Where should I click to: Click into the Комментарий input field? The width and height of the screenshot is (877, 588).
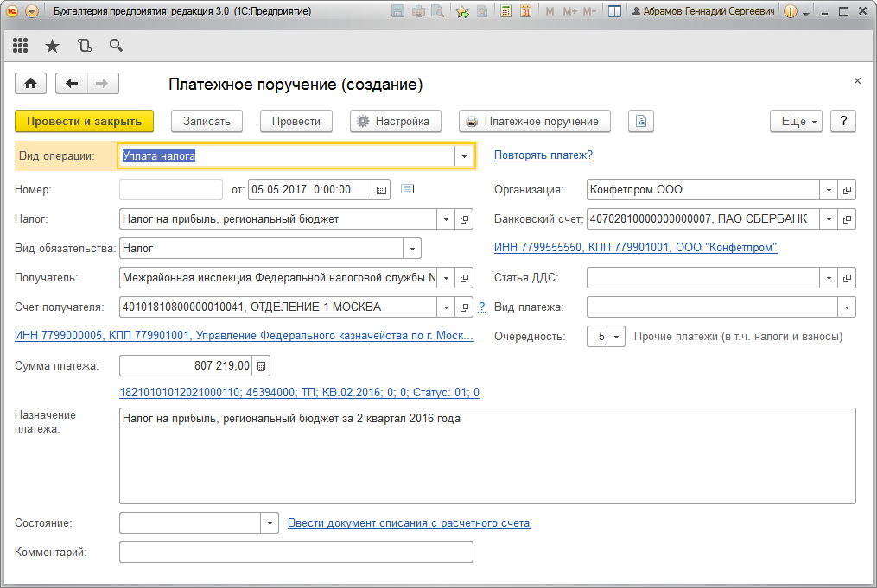pyautogui.click(x=296, y=553)
